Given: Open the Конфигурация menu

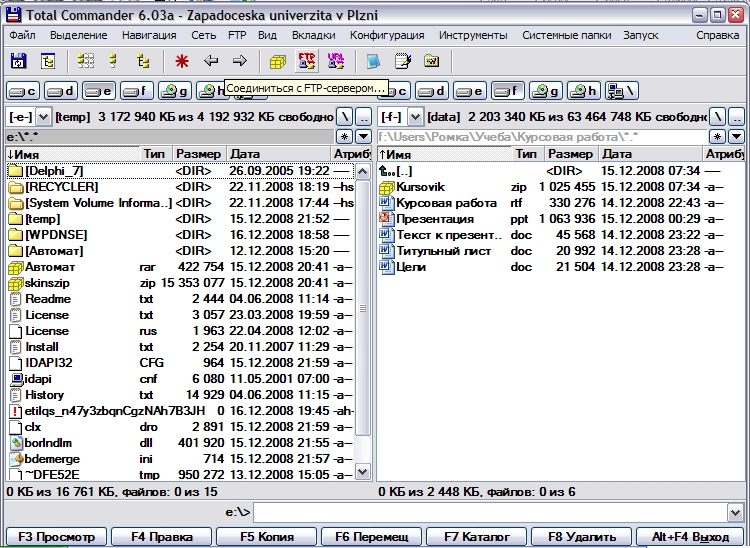Looking at the screenshot, I should click(387, 35).
